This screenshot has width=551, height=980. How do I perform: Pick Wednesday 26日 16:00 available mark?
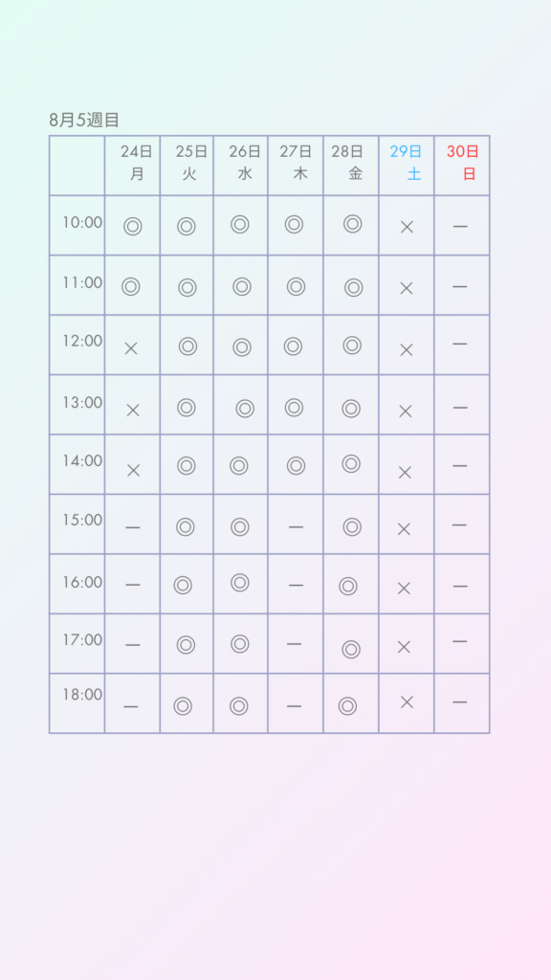pos(240,583)
